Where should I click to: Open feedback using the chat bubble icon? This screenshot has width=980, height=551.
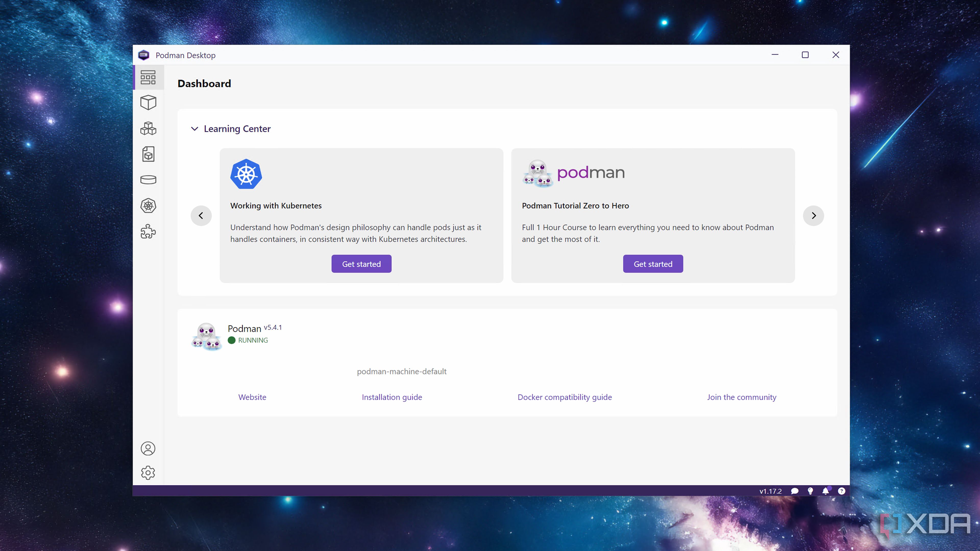[795, 491]
